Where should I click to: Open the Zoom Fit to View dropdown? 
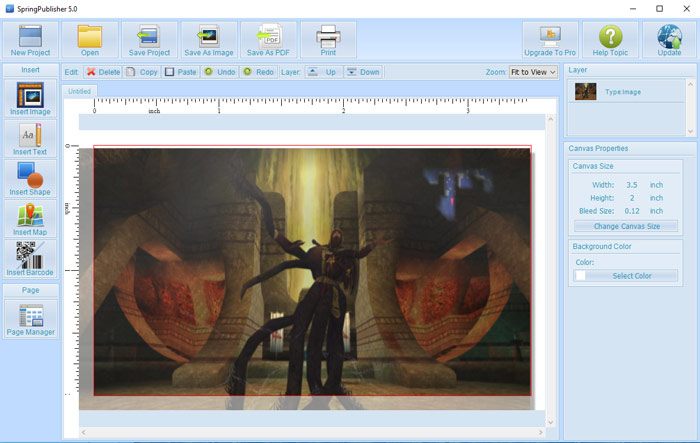click(533, 72)
